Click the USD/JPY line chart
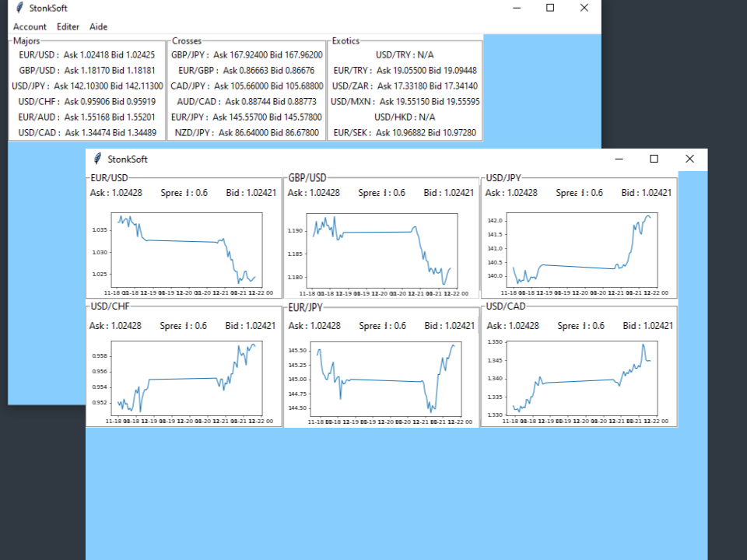The image size is (747, 560). click(x=580, y=250)
